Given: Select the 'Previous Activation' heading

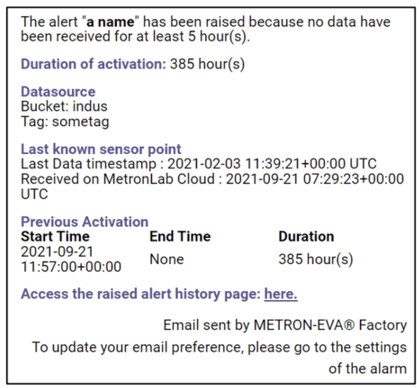Looking at the screenshot, I should (85, 222).
